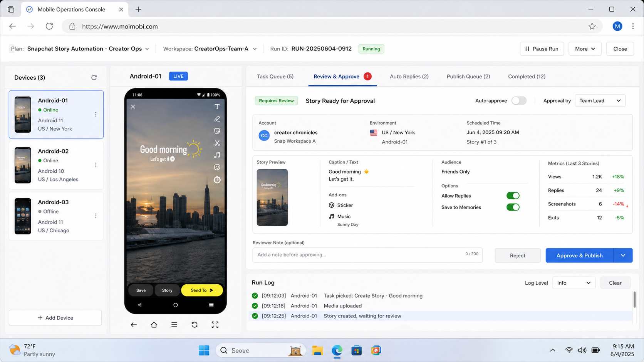Change Approval by Team Lead dropdown
Image resolution: width=644 pixels, height=362 pixels.
[600, 101]
